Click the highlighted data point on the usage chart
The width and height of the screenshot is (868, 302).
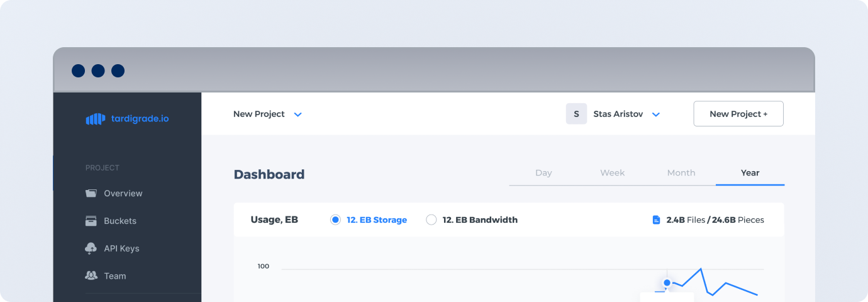[x=667, y=282]
